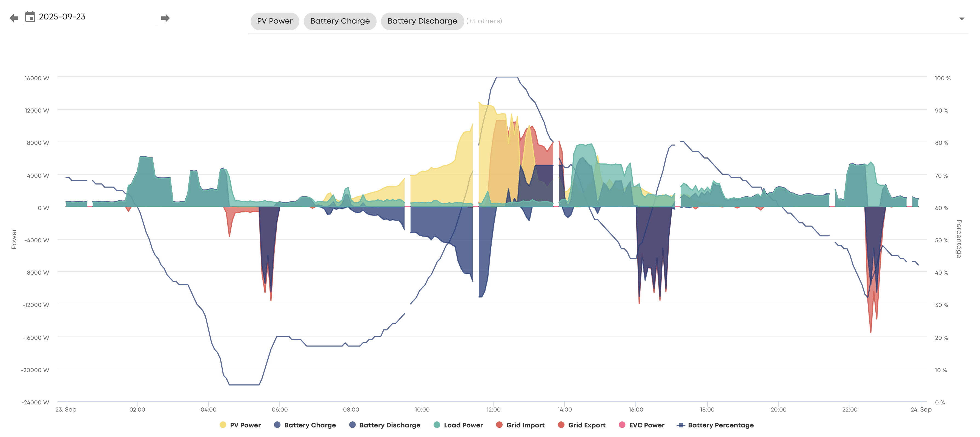Toggle Battery Discharge series in legend

pyautogui.click(x=385, y=425)
